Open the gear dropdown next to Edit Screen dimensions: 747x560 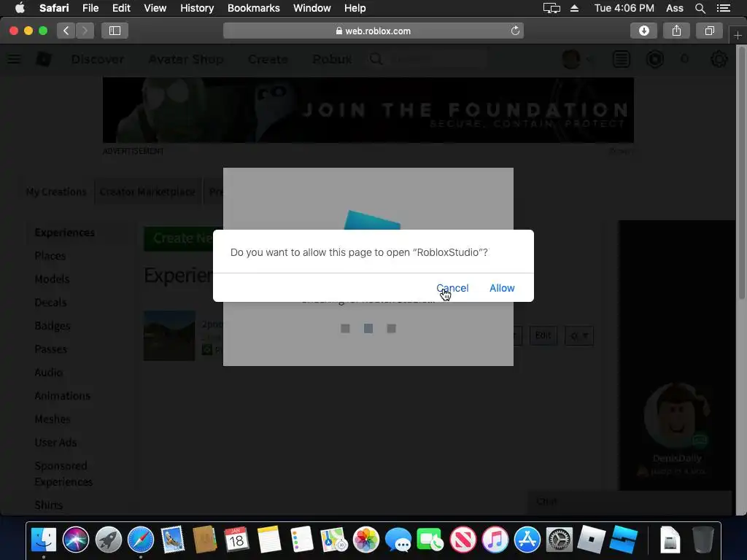[578, 335]
